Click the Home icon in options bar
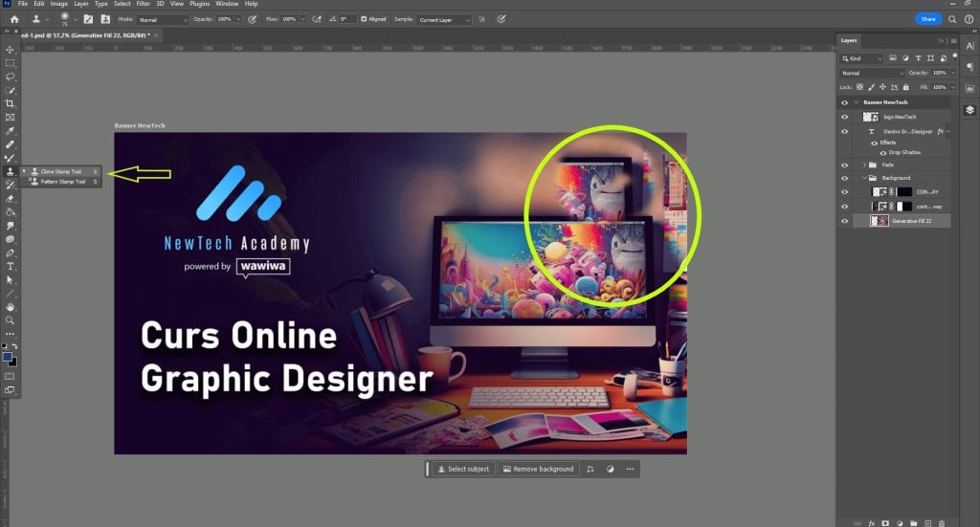 point(14,19)
